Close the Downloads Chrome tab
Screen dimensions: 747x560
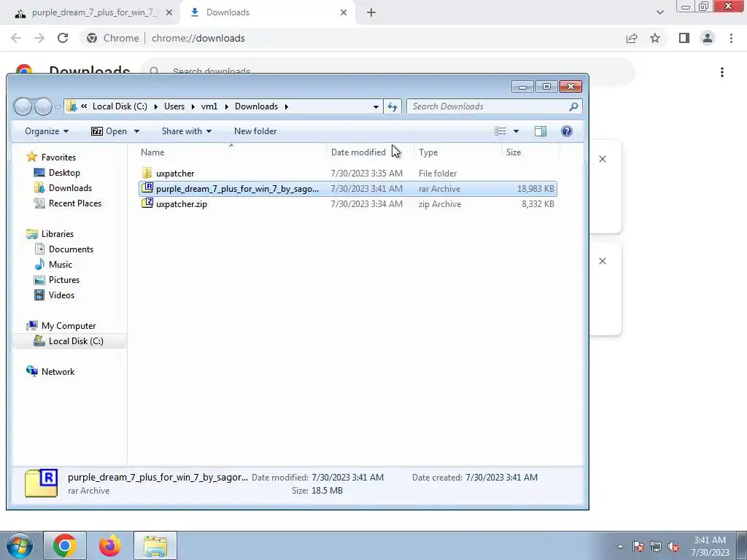(x=344, y=13)
